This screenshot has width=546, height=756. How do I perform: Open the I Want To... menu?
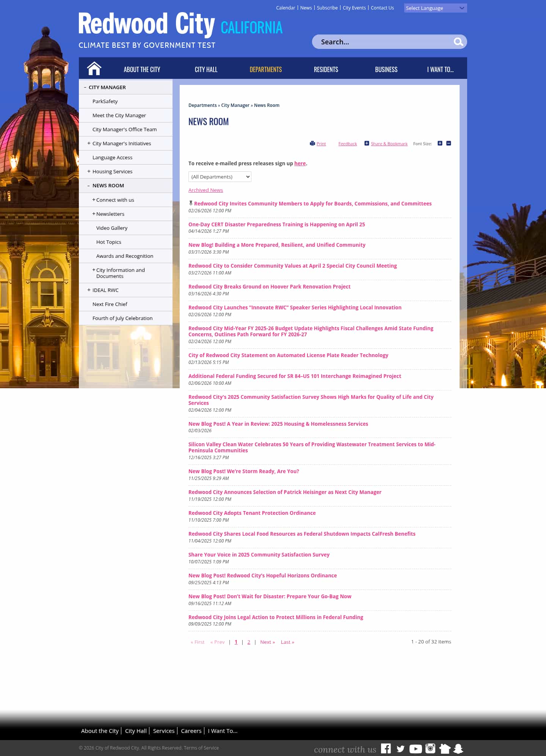(440, 69)
